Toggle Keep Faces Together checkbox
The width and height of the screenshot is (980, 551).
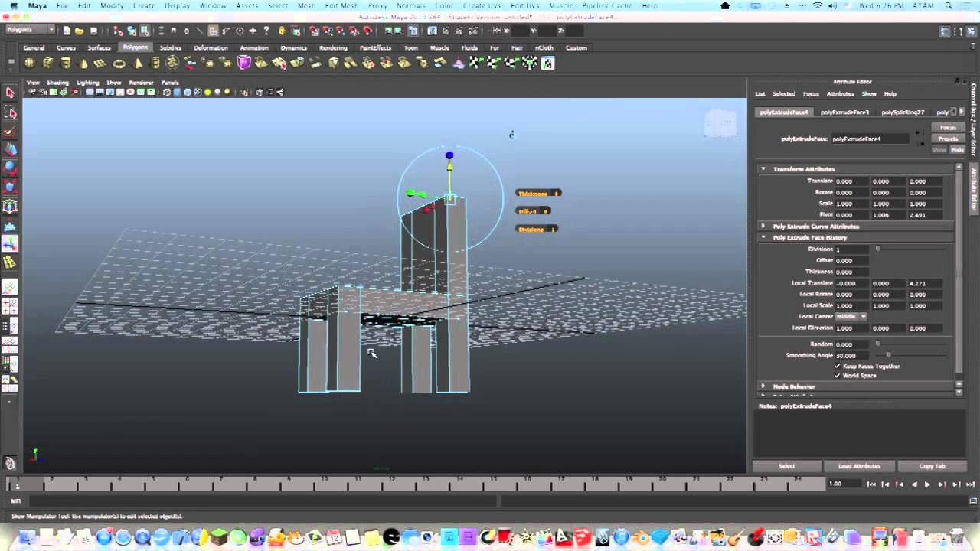[838, 366]
